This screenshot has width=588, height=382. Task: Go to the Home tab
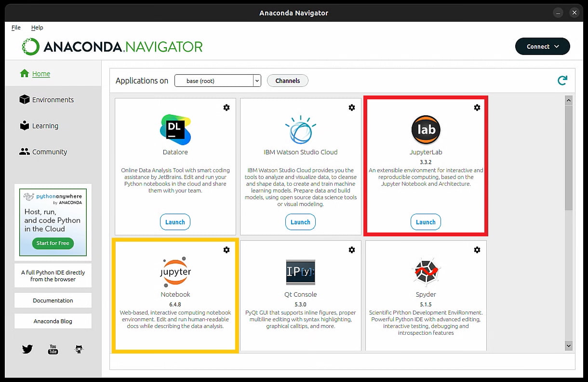(53, 74)
